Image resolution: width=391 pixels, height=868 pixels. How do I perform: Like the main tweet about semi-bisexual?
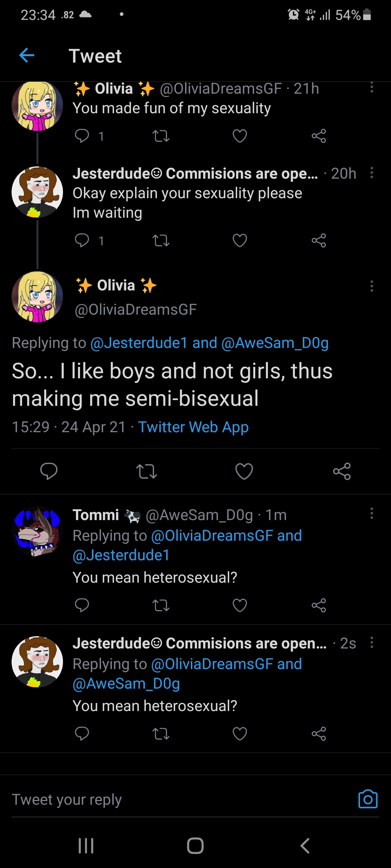244,471
